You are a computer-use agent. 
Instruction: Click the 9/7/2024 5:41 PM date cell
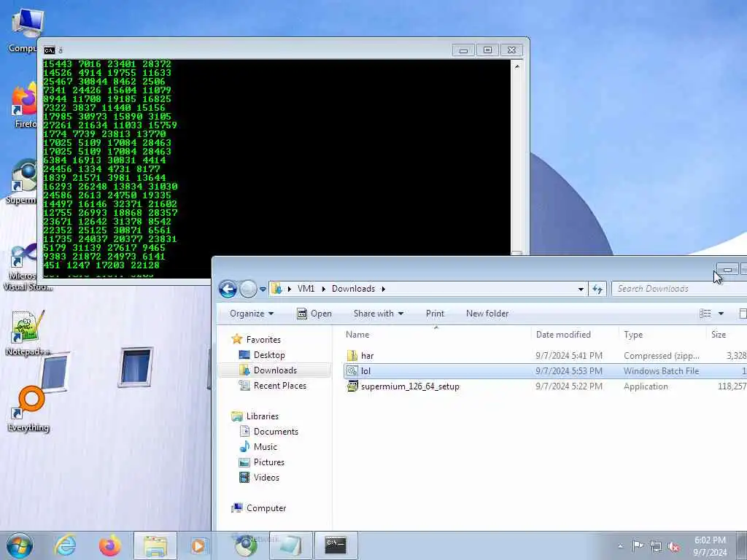tap(569, 356)
